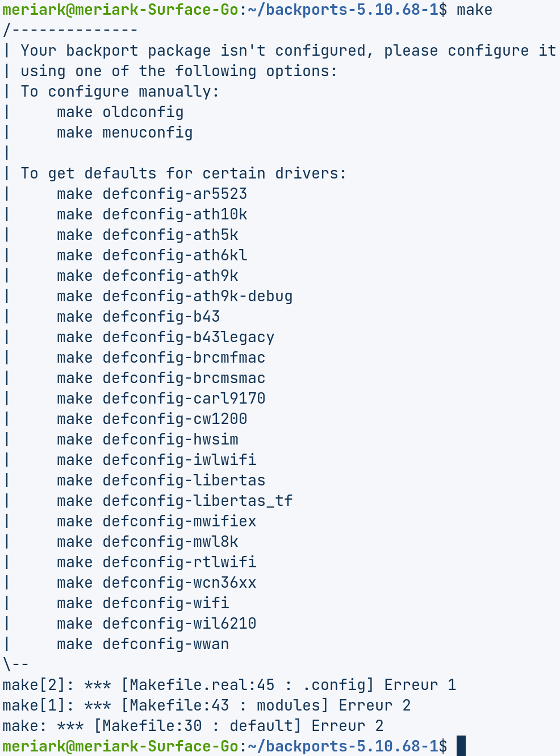Click the 'make defconfig-libertas_tf' line
The height and width of the screenshot is (756, 560).
[174, 501]
